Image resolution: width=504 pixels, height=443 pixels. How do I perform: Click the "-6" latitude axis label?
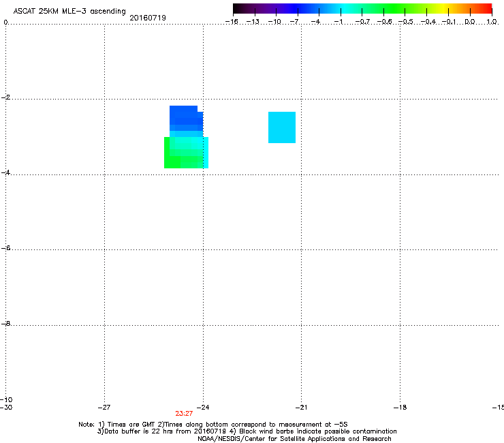(x=5, y=247)
